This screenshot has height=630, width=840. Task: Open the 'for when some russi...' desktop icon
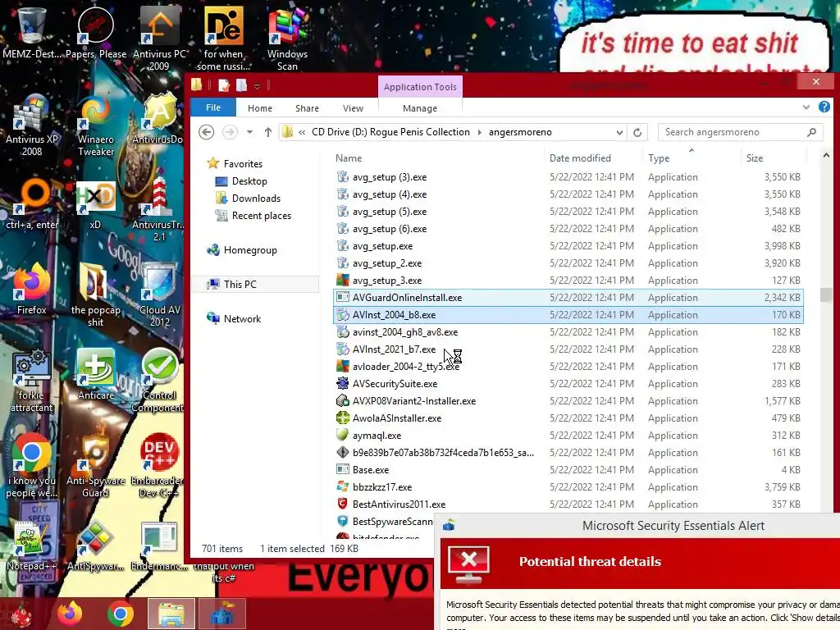pyautogui.click(x=223, y=38)
